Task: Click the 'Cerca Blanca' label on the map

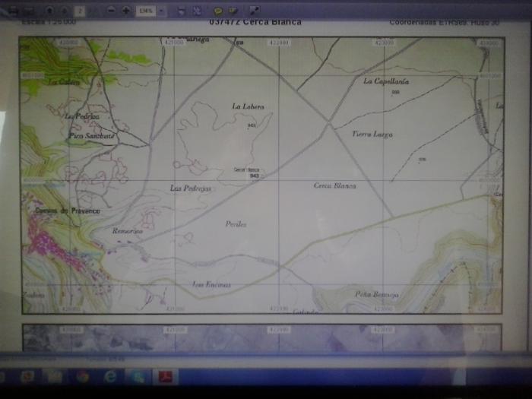Action: click(x=334, y=185)
